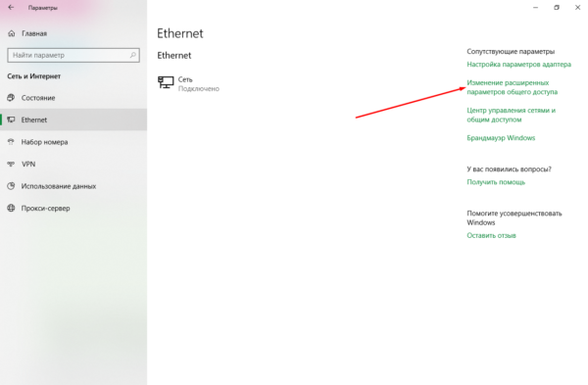Open Прокси-сервер settings
The height and width of the screenshot is (385, 588).
point(73,208)
